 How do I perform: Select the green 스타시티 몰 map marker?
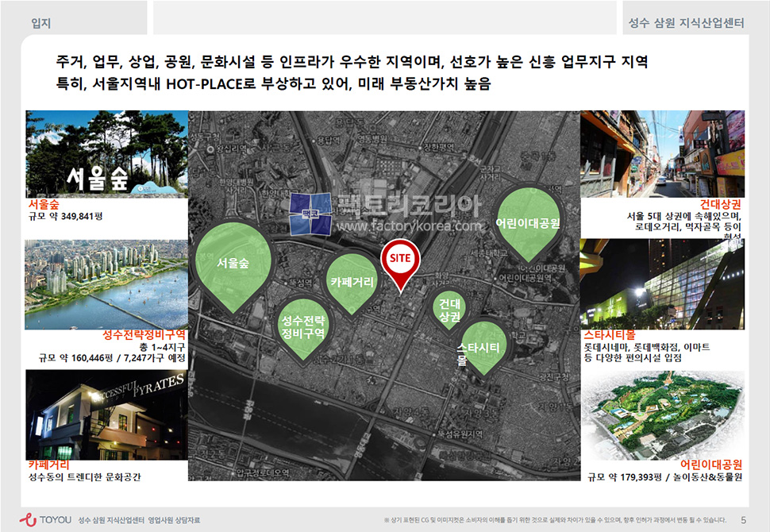point(483,348)
